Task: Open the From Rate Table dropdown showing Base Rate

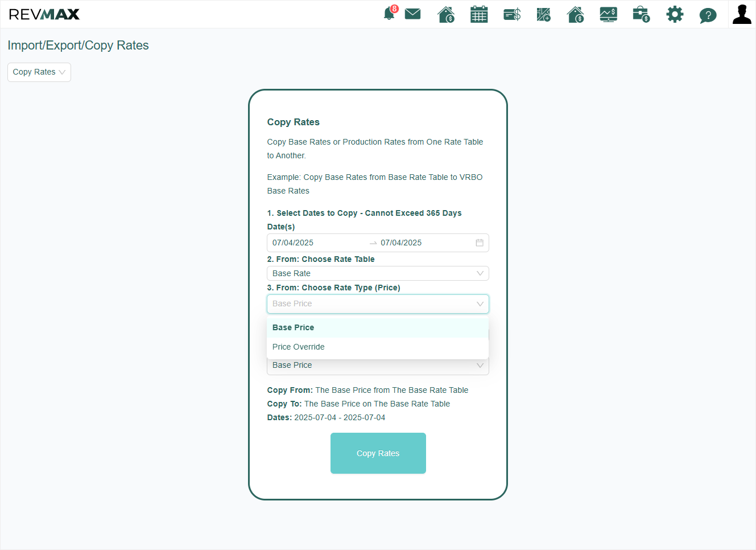Action: pyautogui.click(x=378, y=273)
